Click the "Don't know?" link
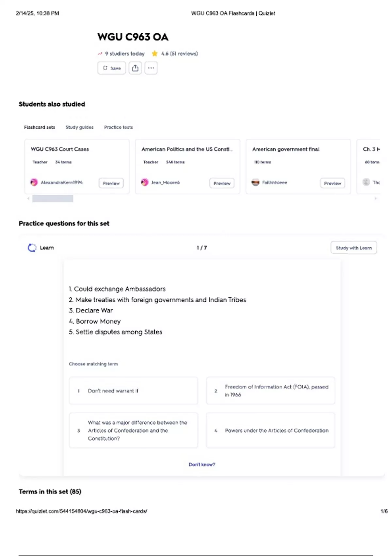The width and height of the screenshot is (392, 556). [x=202, y=464]
